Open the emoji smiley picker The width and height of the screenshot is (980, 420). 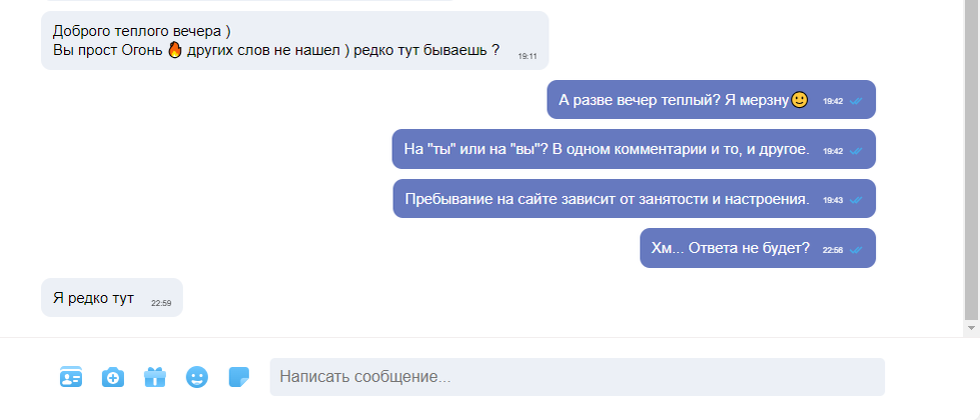click(x=197, y=377)
